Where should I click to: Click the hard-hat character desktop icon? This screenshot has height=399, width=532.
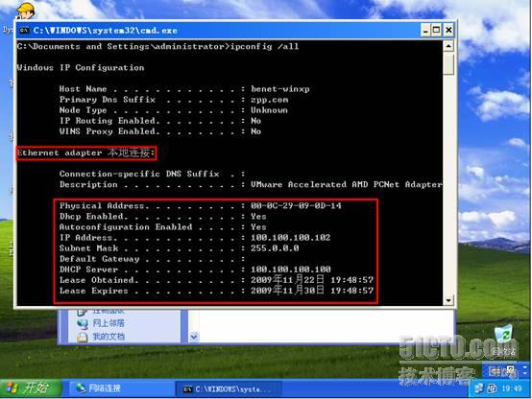point(25,11)
